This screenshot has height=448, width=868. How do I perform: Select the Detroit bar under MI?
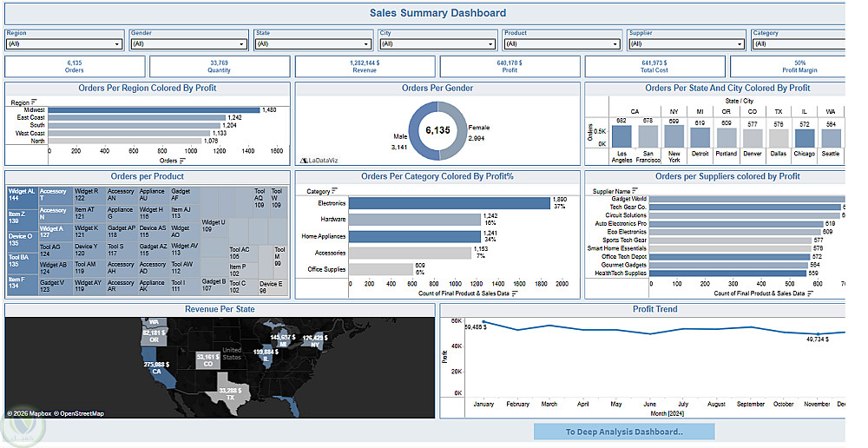(x=700, y=137)
